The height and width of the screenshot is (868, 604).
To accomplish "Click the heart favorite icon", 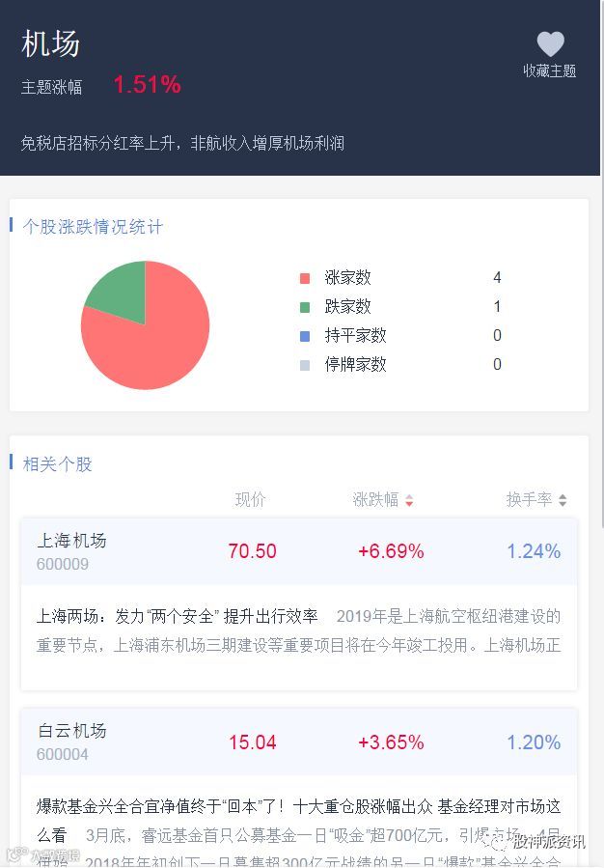I will tap(550, 43).
